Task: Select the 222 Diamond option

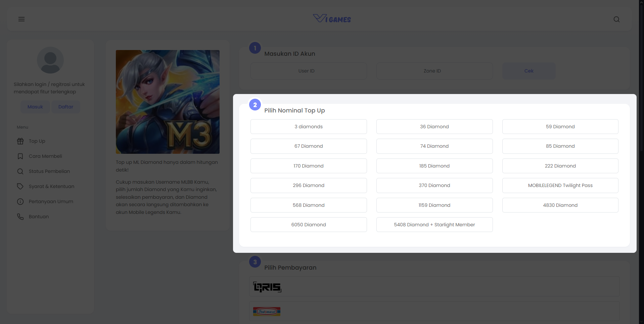Action: (x=560, y=166)
